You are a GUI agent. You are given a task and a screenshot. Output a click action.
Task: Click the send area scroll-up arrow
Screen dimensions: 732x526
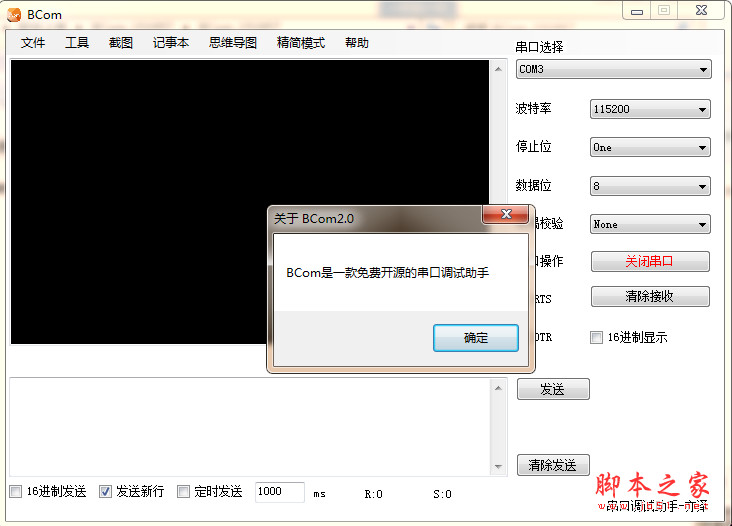499,388
